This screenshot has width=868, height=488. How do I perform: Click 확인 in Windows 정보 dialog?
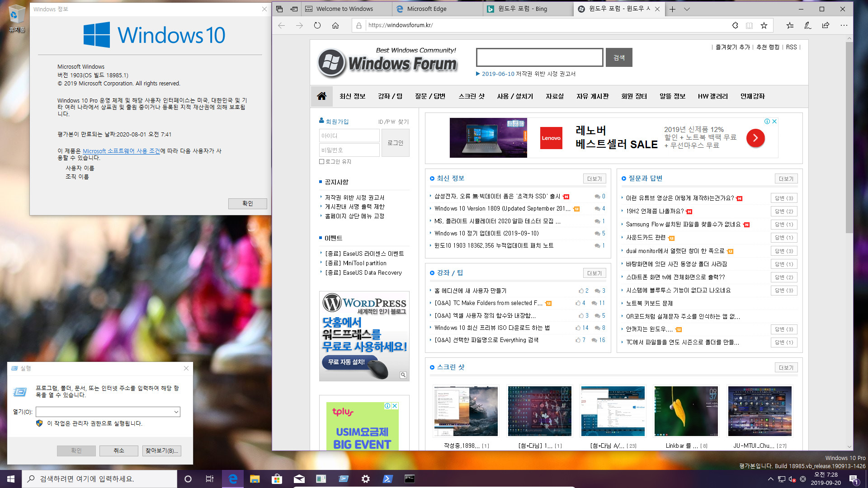[247, 203]
